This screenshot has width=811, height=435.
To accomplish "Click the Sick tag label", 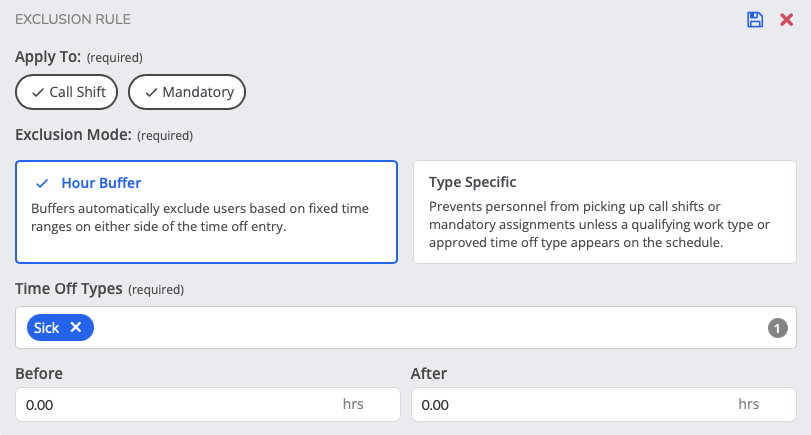I will [47, 328].
